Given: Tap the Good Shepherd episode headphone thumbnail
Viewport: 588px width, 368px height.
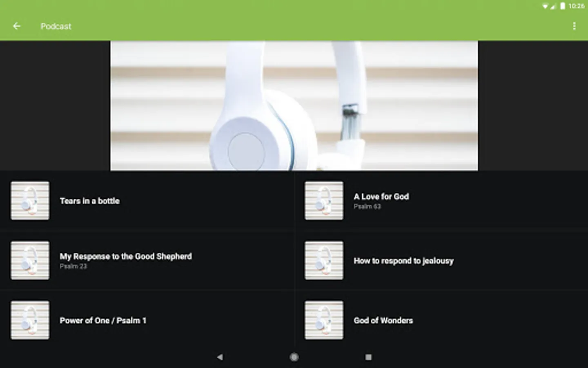Looking at the screenshot, I should 30,260.
